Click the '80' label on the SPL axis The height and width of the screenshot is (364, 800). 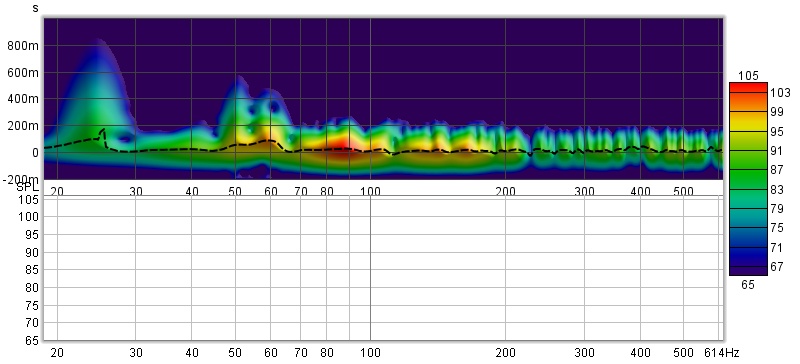click(x=32, y=287)
